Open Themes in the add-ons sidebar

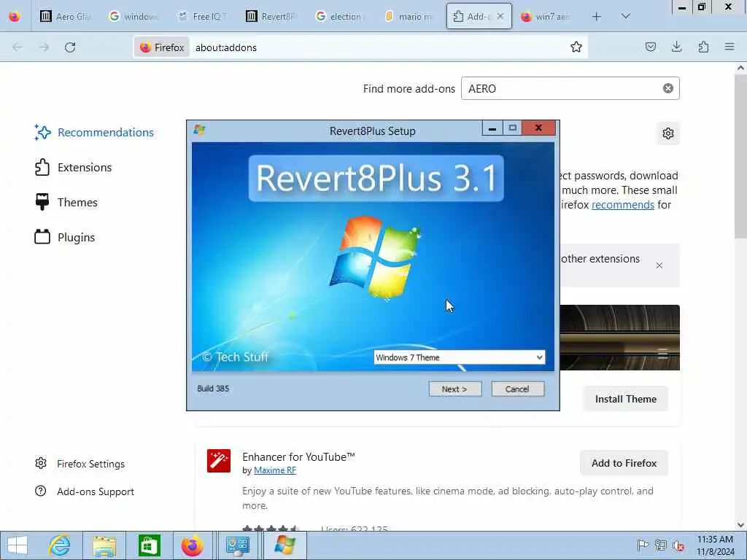click(66, 203)
